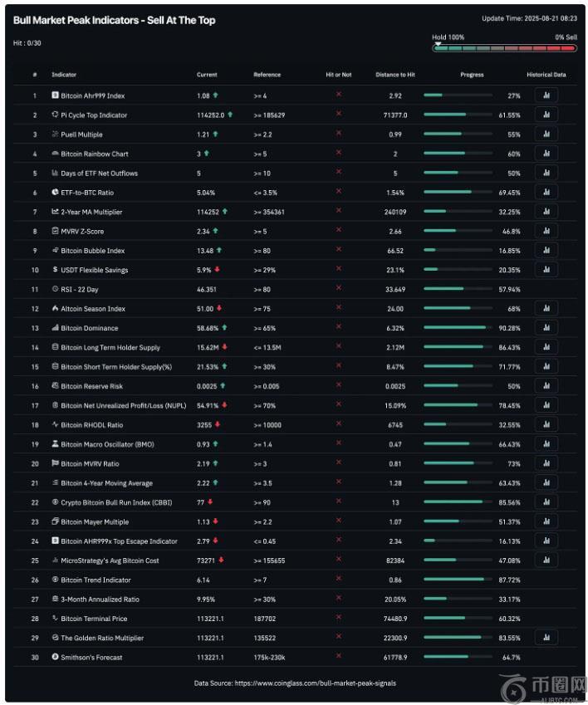Click the red X for RSI - 22 Day
Viewport: 588px width, 705px height.
(338, 289)
